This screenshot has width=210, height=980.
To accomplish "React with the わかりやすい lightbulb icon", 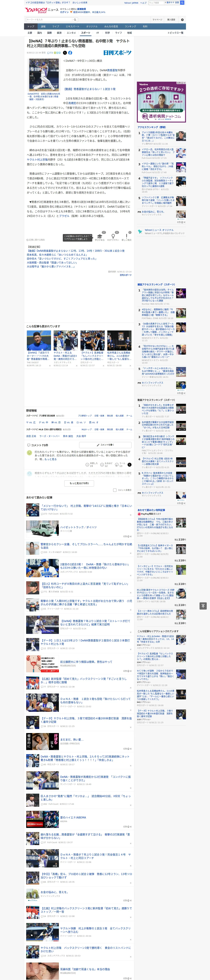I will click(113, 236).
